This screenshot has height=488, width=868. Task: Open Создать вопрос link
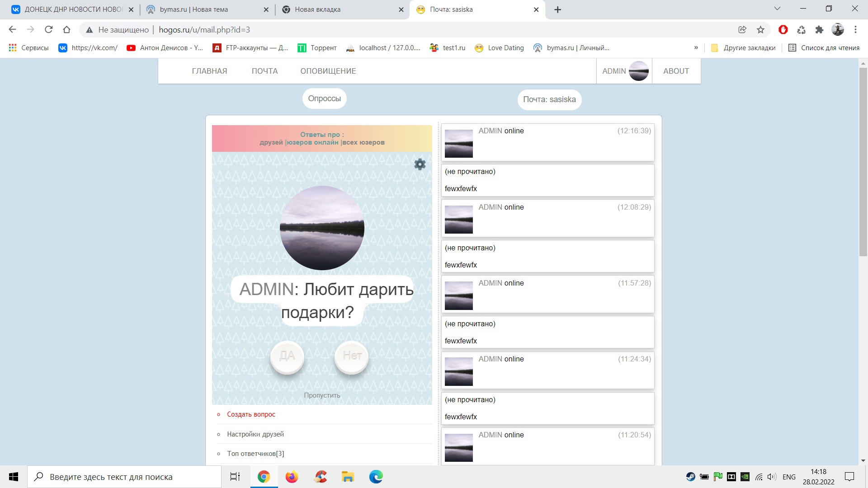point(251,414)
